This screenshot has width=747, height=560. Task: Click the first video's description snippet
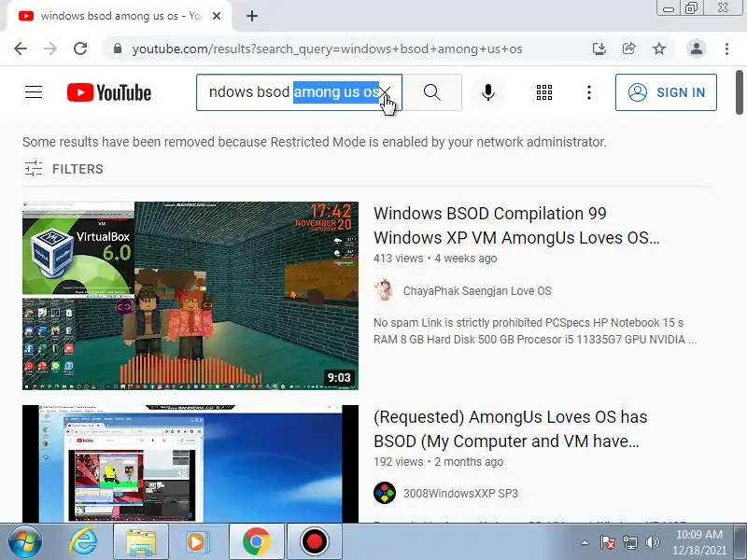(x=535, y=331)
